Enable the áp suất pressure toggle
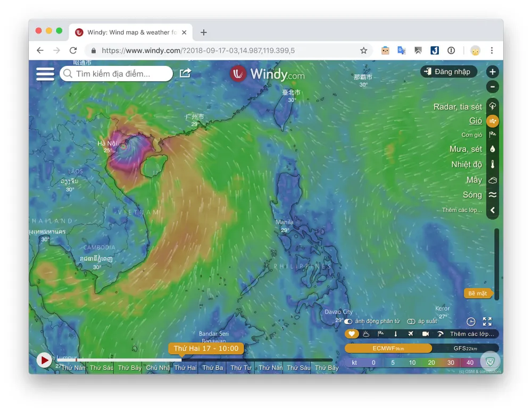The height and width of the screenshot is (412, 532). pyautogui.click(x=411, y=322)
